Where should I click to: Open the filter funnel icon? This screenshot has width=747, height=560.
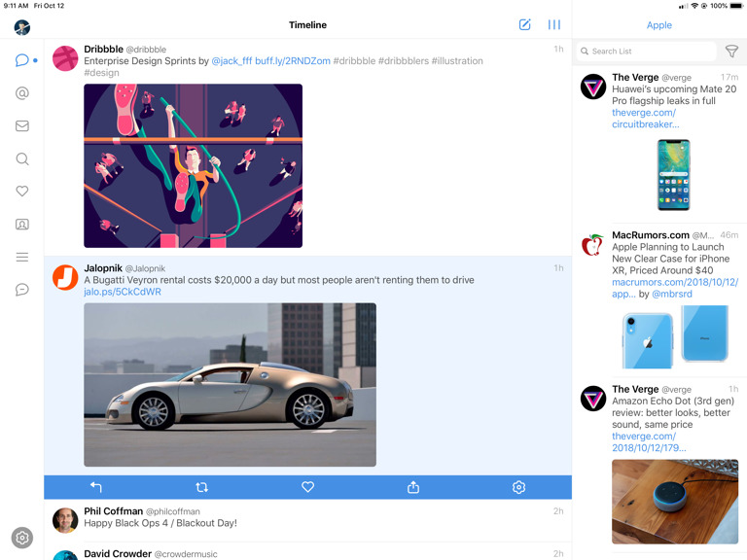click(731, 51)
